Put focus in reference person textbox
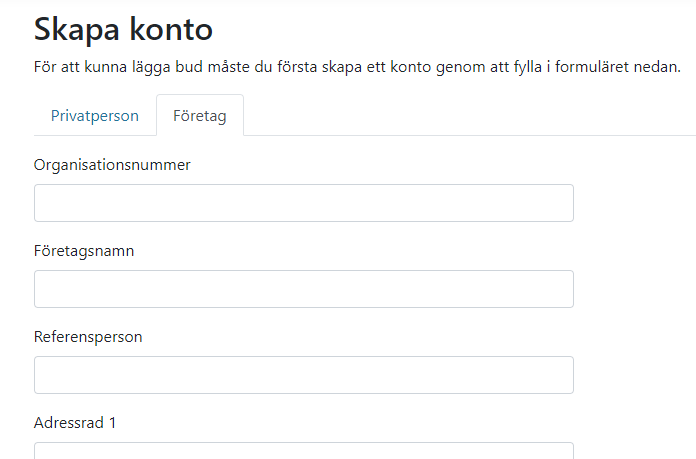The width and height of the screenshot is (696, 459). tap(304, 375)
